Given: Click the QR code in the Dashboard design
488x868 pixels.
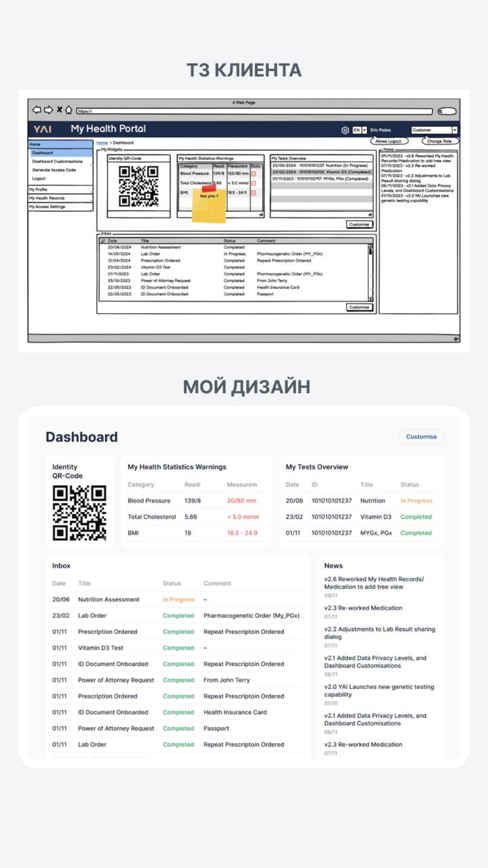Looking at the screenshot, I should tap(79, 513).
